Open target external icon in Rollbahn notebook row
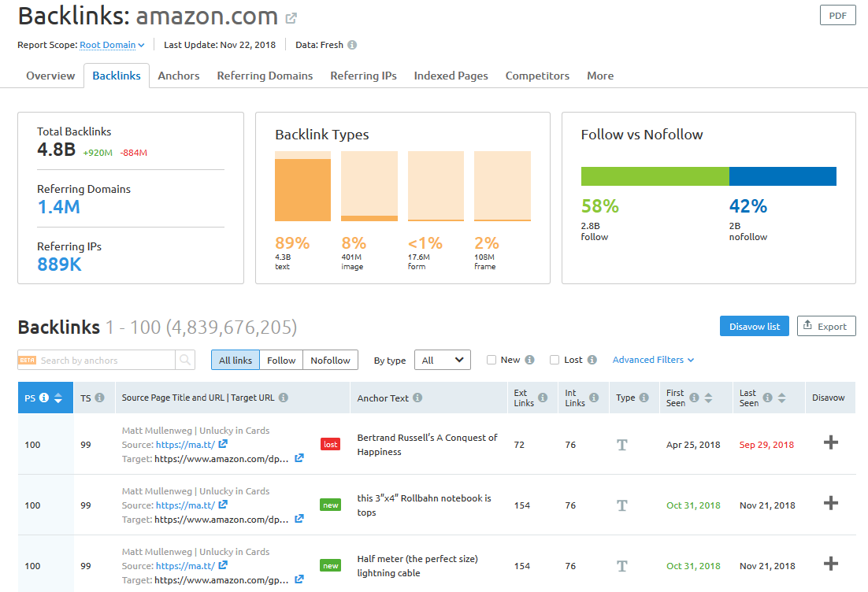 (299, 519)
